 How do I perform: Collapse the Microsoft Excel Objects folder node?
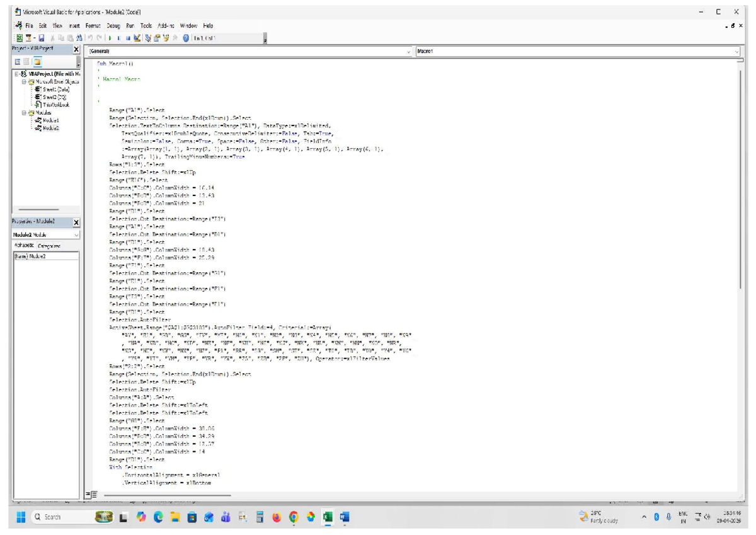coord(24,82)
